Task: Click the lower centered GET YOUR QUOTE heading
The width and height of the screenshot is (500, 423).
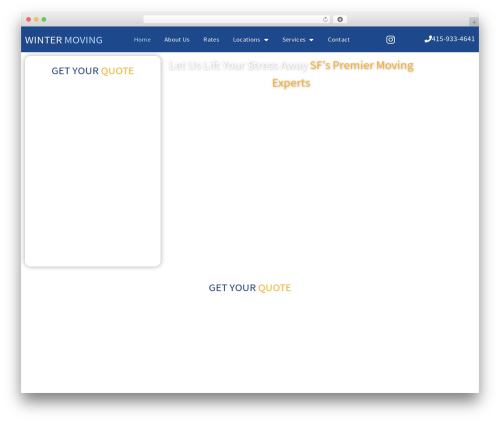Action: [x=250, y=288]
